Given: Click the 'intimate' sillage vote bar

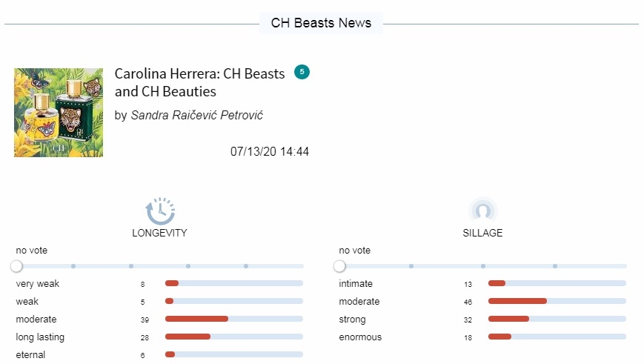Looking at the screenshot, I should (557, 283).
